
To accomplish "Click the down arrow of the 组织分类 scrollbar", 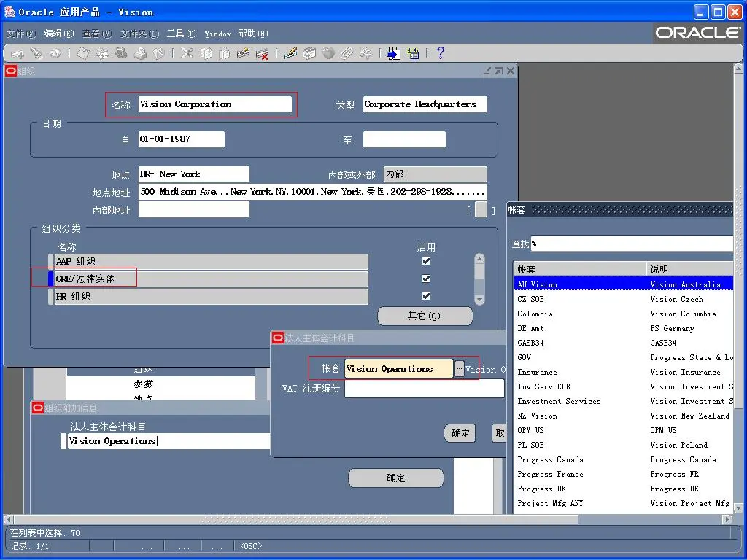I will point(479,299).
